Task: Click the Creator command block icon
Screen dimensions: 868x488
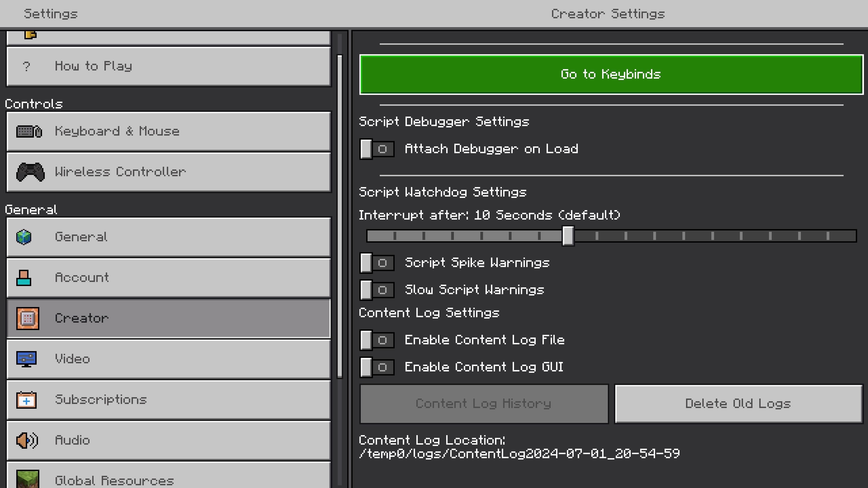Action: click(x=28, y=318)
